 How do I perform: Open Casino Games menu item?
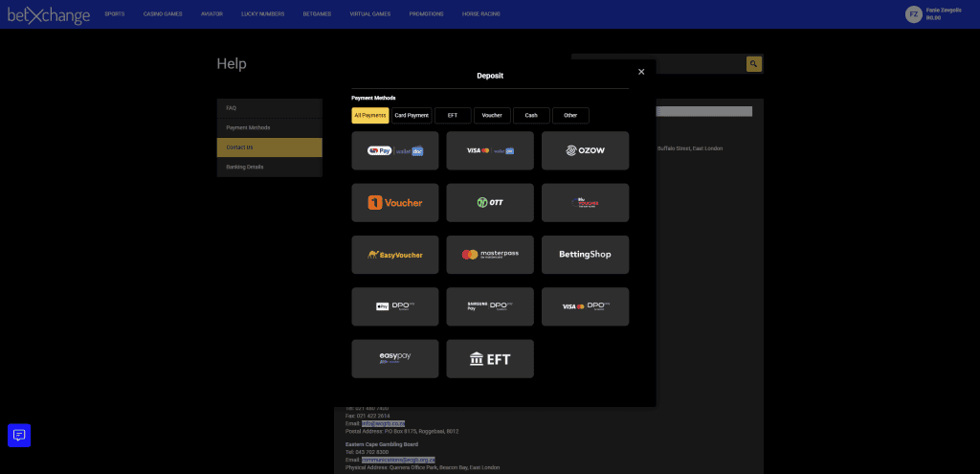163,14
